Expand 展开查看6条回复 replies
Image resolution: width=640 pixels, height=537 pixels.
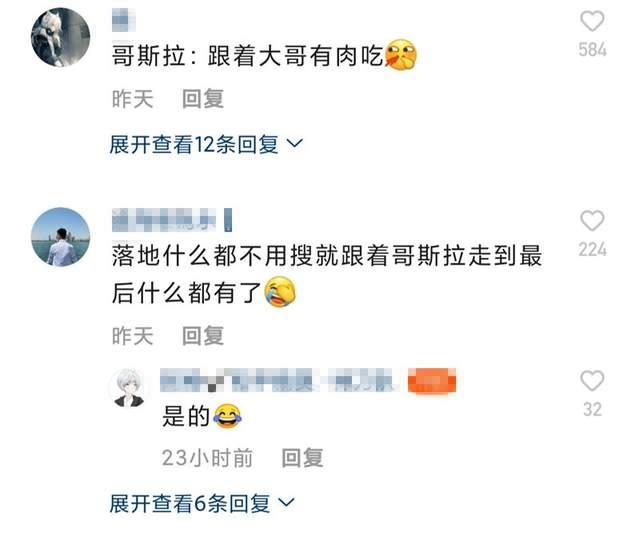coord(202,504)
